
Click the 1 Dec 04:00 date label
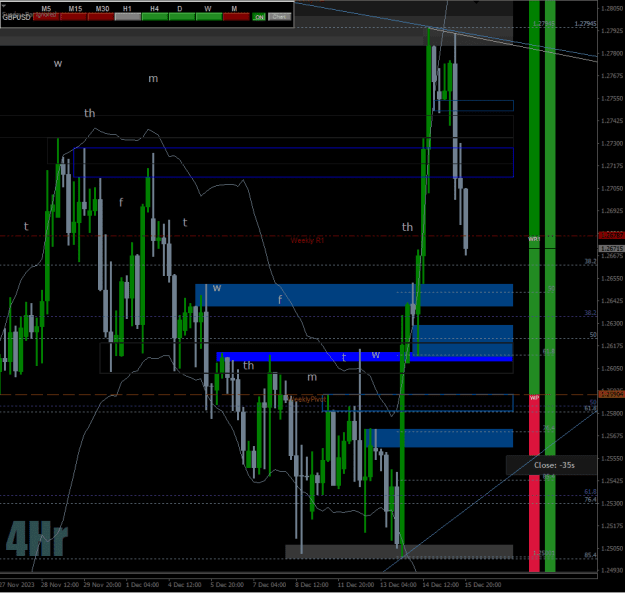(x=142, y=585)
